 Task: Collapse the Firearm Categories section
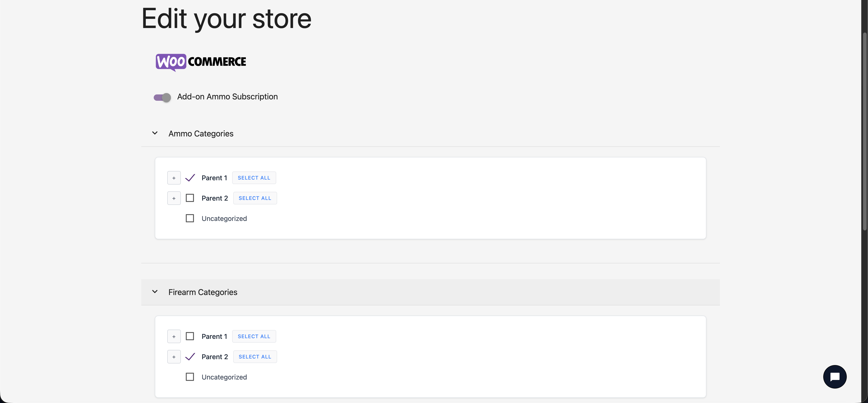pyautogui.click(x=155, y=292)
